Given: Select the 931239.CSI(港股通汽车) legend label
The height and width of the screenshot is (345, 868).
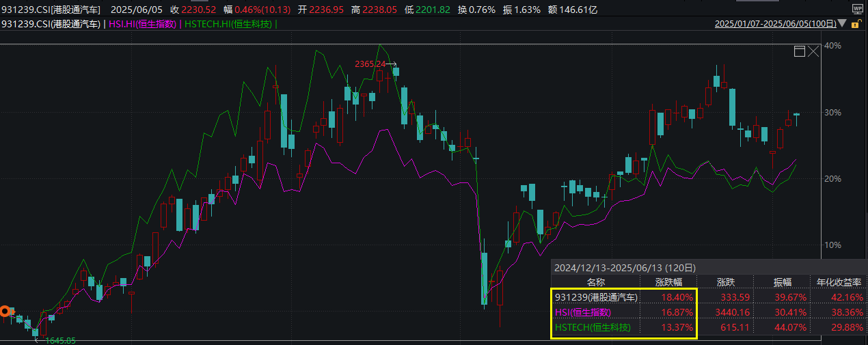Looking at the screenshot, I should click(x=51, y=24).
